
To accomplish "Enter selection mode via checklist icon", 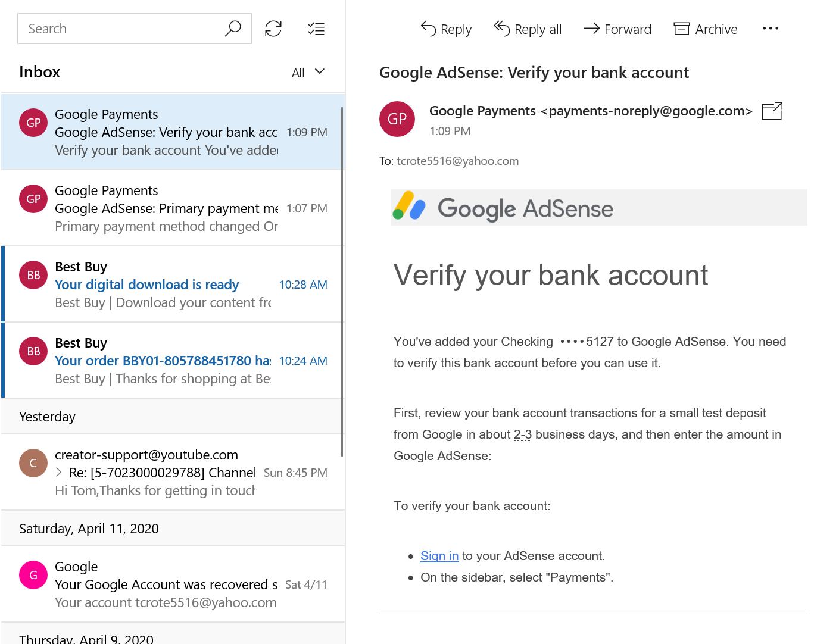I will click(316, 29).
